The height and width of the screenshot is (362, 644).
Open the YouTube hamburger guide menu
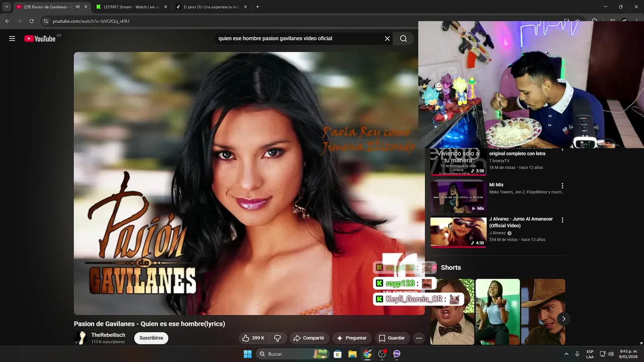pos(12,39)
